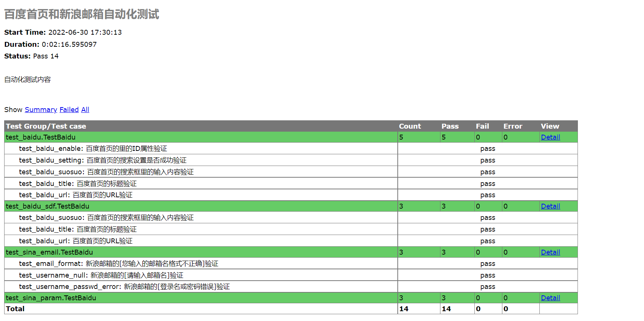The width and height of the screenshot is (644, 321).
Task: Click test_baidu_enable test case name
Action: [x=93, y=149]
